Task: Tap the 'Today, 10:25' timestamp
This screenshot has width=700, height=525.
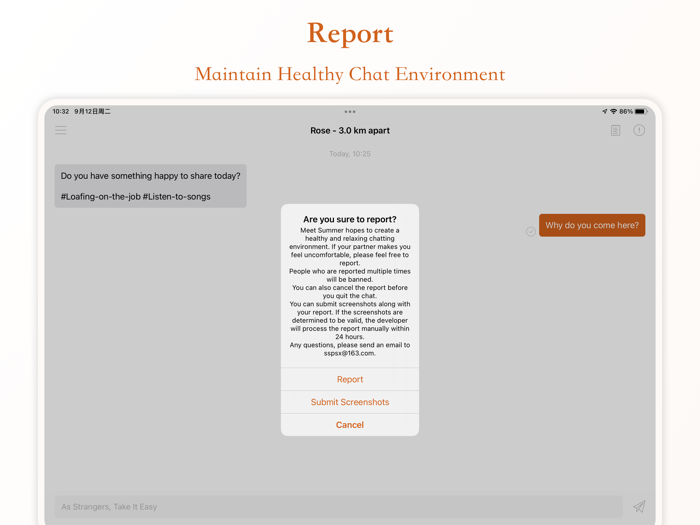Action: tap(350, 154)
